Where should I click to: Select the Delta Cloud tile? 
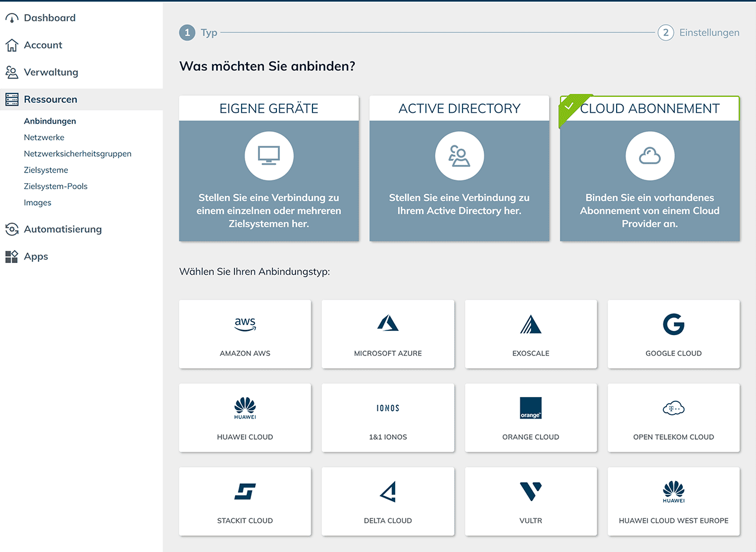point(388,501)
